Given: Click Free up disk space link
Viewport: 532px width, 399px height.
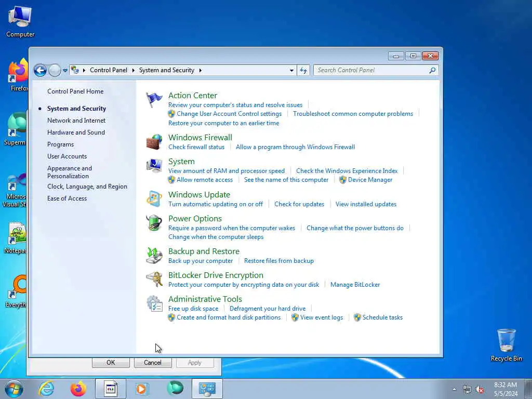Looking at the screenshot, I should click(x=193, y=309).
